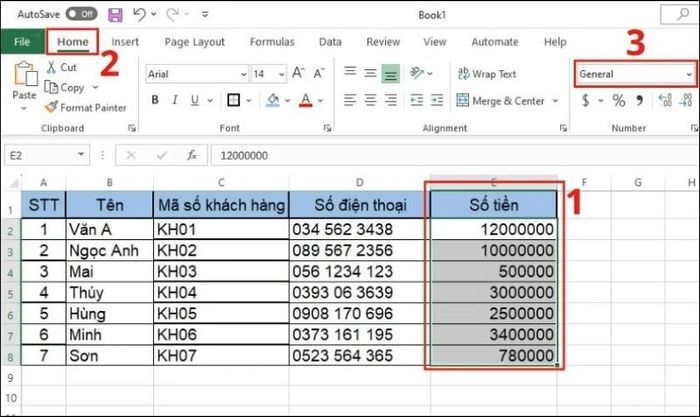Click Align Right icon
The image size is (700, 417).
[x=391, y=100]
